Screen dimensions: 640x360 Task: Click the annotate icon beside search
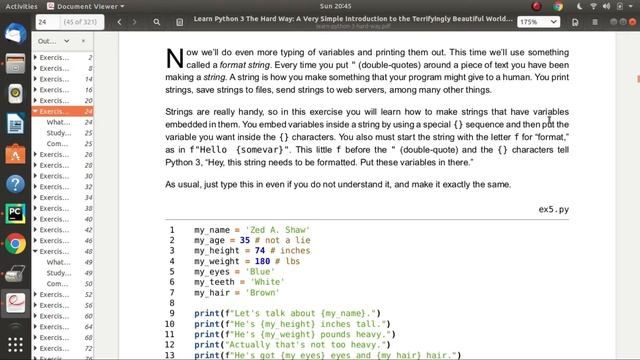coord(179,22)
